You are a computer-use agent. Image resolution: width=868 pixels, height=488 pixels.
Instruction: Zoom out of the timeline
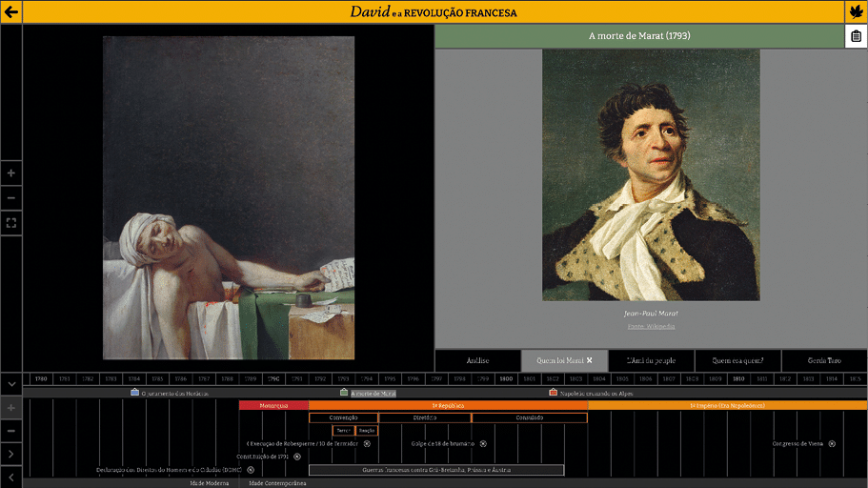tap(11, 431)
